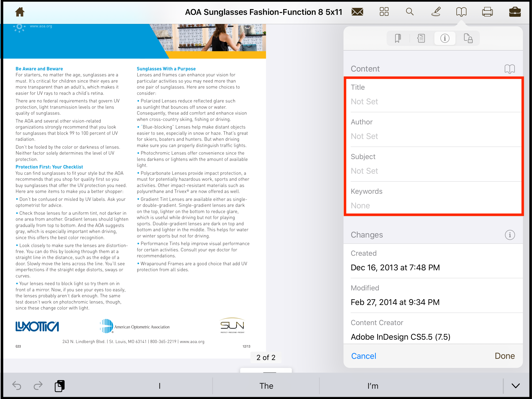View Changes details via info icon
This screenshot has height=399, width=532.
(510, 235)
